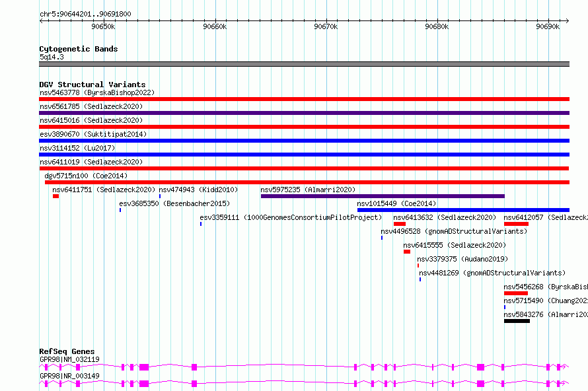Click the 90690k ruler position

(548, 26)
